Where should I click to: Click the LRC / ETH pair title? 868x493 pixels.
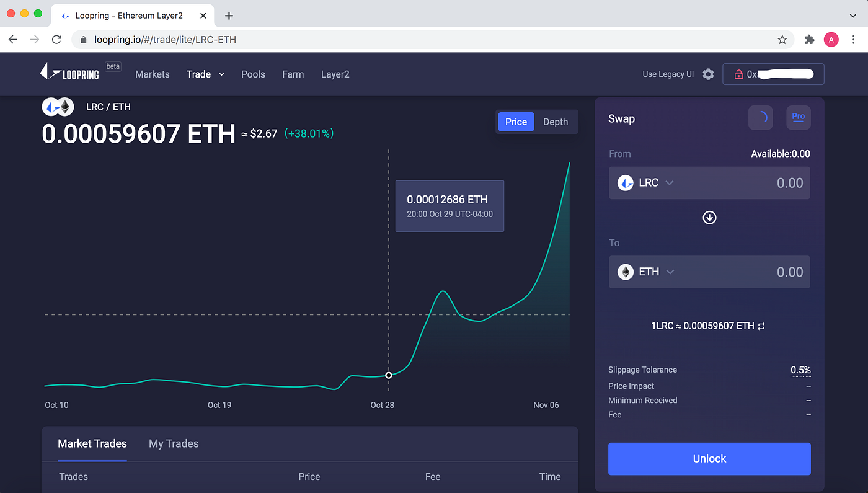tap(108, 107)
